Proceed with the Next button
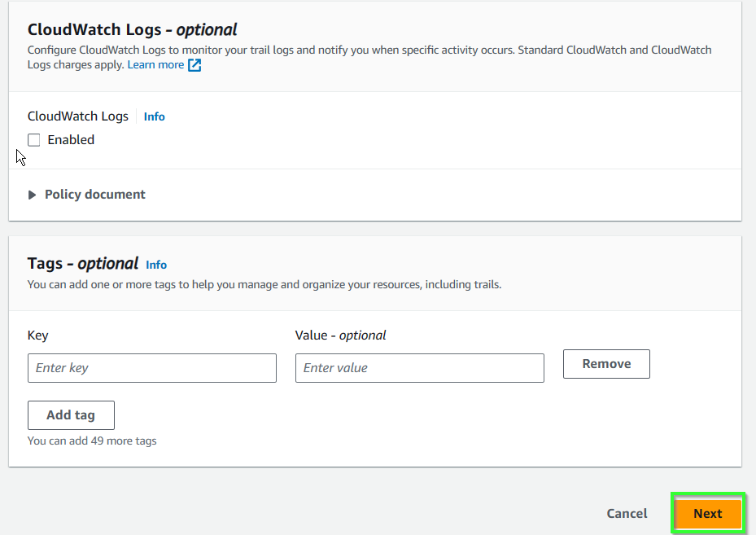The height and width of the screenshot is (535, 756). coord(708,514)
